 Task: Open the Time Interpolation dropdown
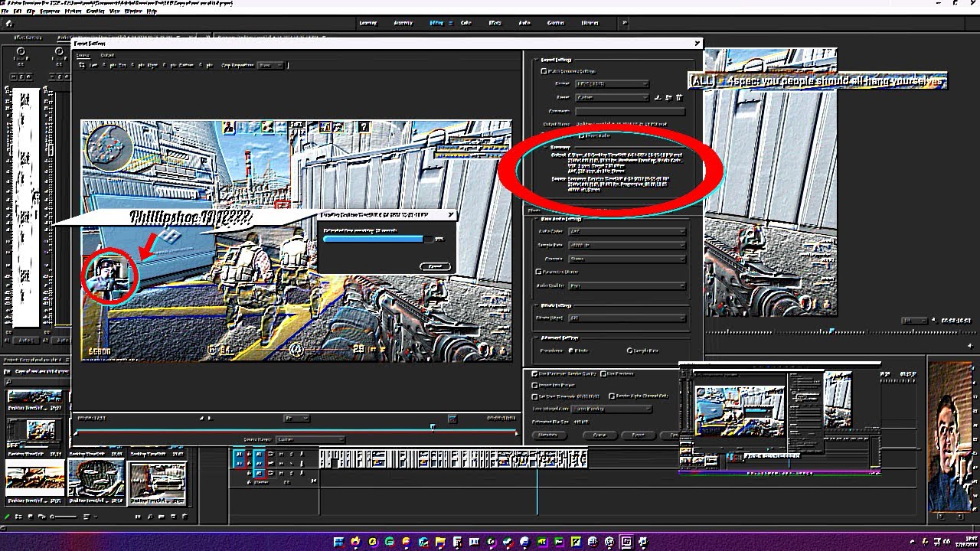pos(612,409)
